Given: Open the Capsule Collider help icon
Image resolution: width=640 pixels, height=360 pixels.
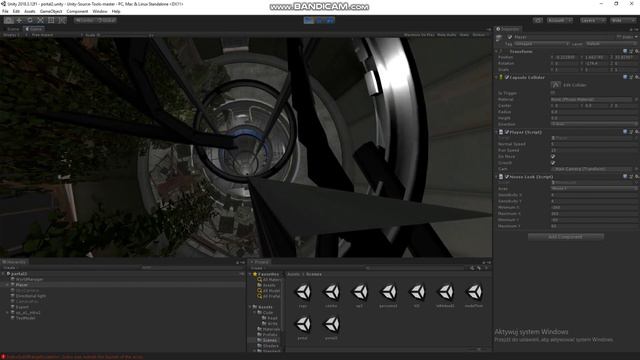Looking at the screenshot, I should [x=625, y=77].
